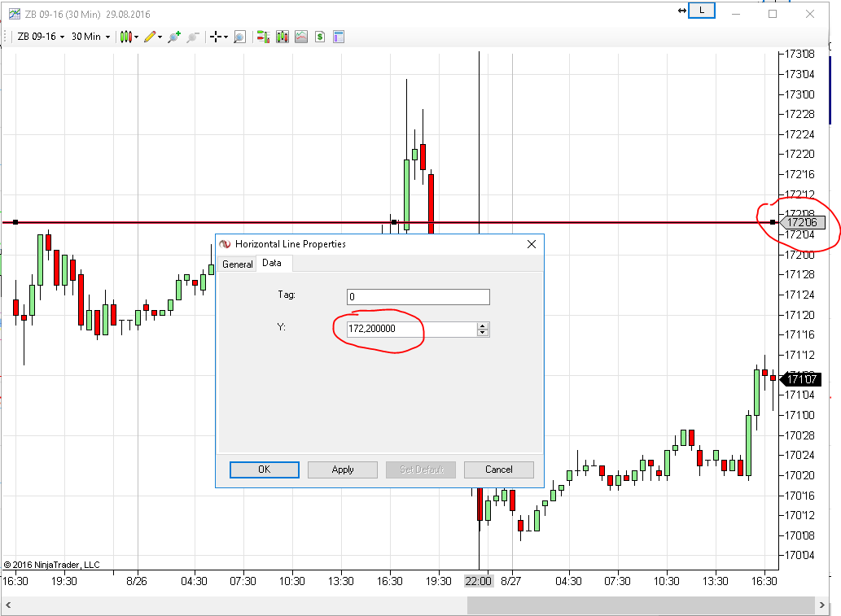Open the ZB 09-16 instrument dropdown
Screen dimensions: 841x616
[x=41, y=37]
